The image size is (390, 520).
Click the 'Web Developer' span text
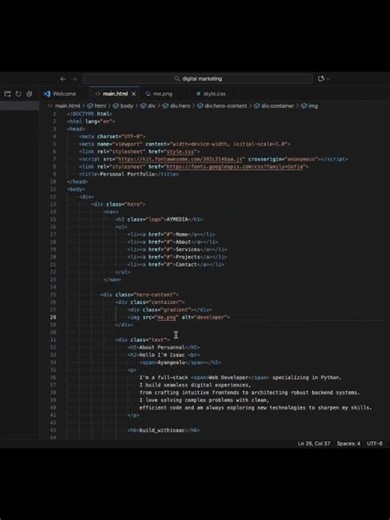click(229, 378)
